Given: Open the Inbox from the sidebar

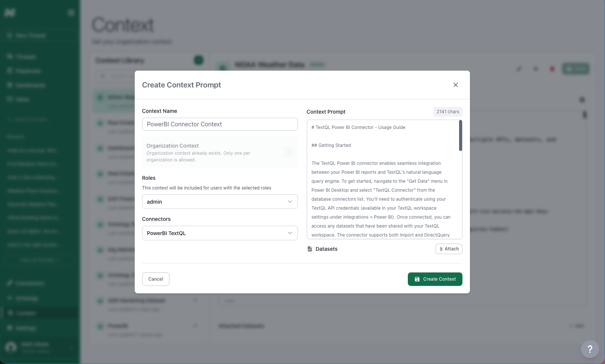Looking at the screenshot, I should (x=22, y=99).
